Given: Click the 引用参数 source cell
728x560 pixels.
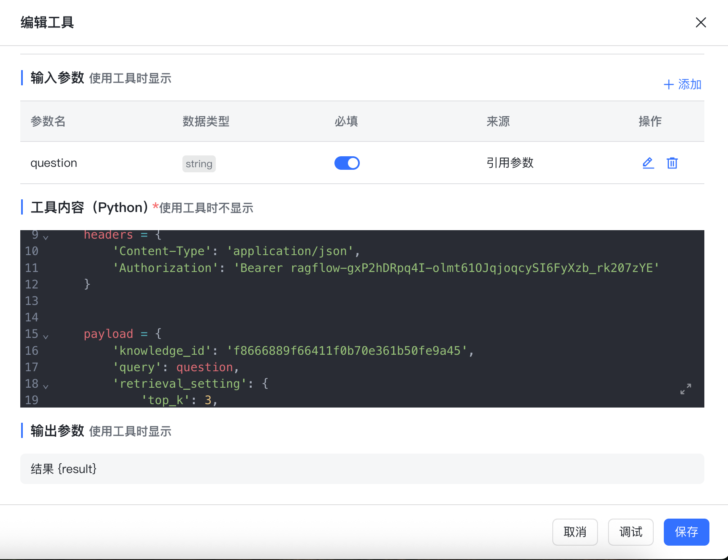Looking at the screenshot, I should pyautogui.click(x=510, y=163).
